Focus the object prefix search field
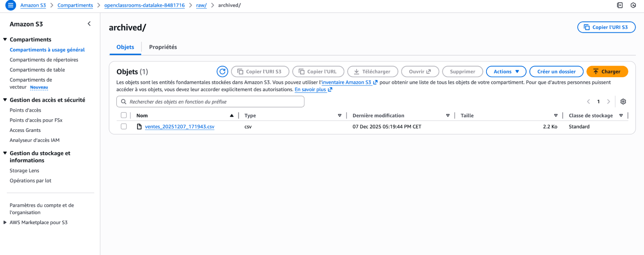The height and width of the screenshot is (255, 644). pos(210,102)
